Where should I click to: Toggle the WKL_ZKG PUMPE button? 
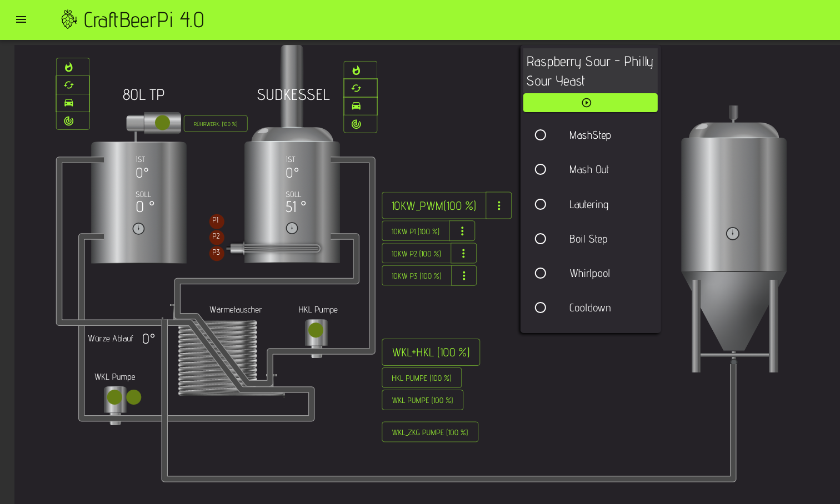429,432
